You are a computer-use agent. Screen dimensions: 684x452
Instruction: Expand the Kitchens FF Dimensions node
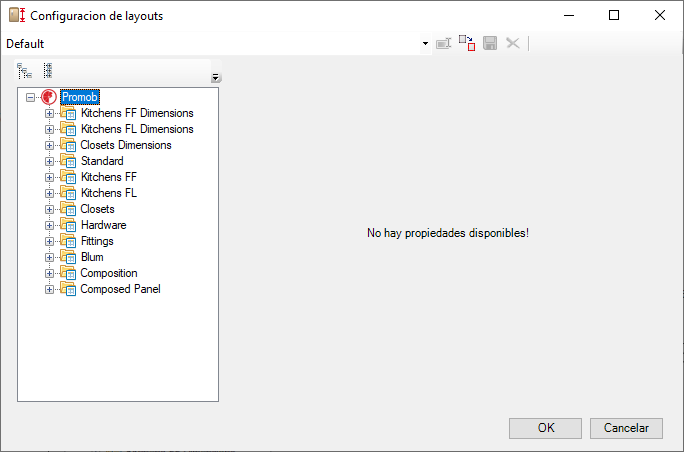point(49,113)
